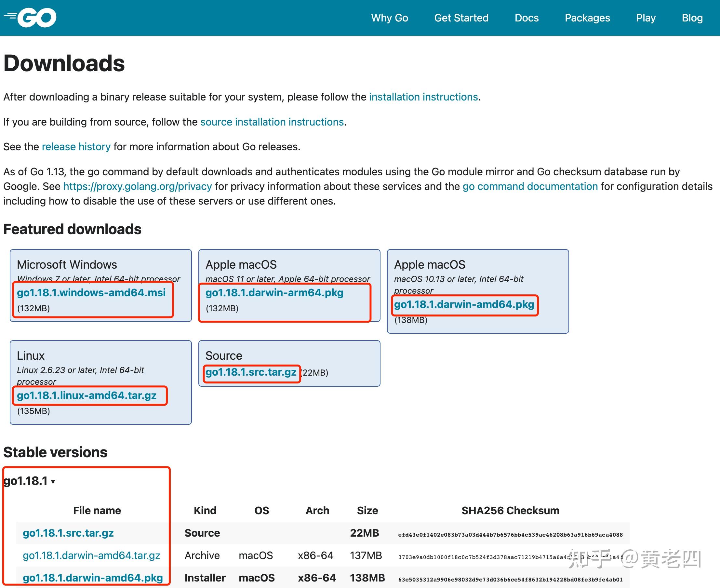Click the checksum starting with 63e50353
The width and height of the screenshot is (720, 588).
(x=510, y=580)
